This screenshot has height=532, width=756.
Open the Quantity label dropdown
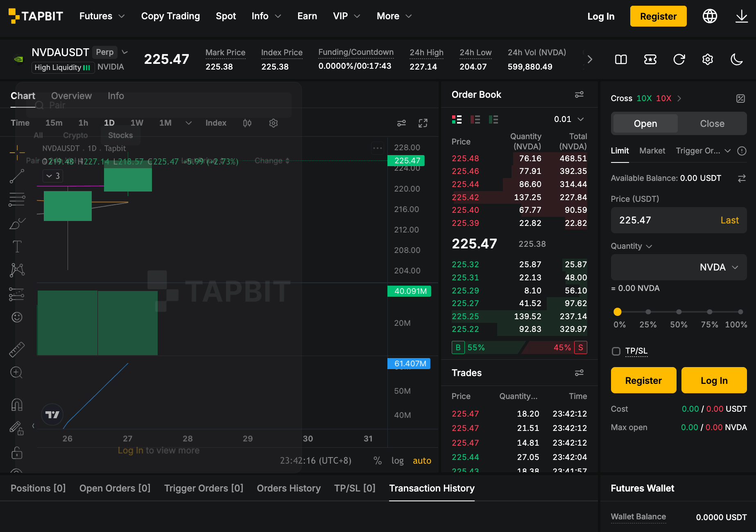632,246
